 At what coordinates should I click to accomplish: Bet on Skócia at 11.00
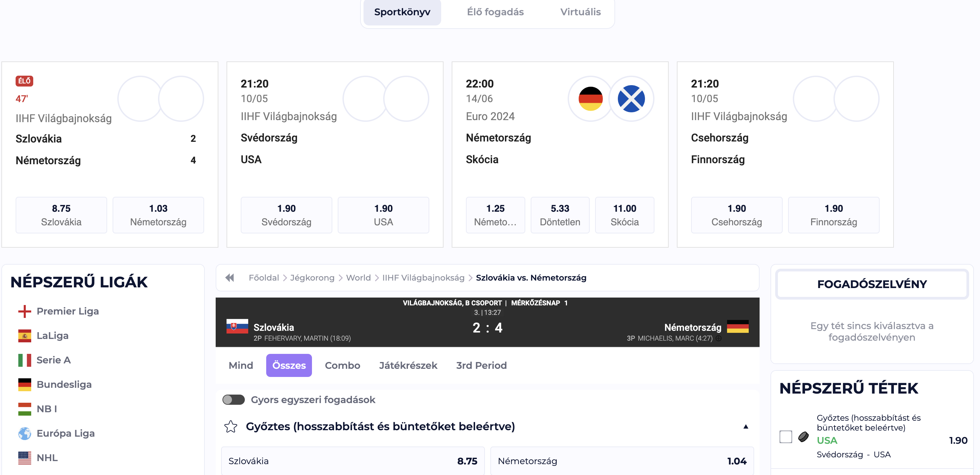pos(625,215)
